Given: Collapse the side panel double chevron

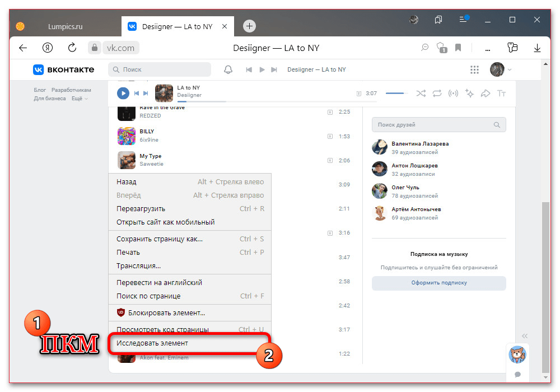Looking at the screenshot, I should click(x=524, y=336).
